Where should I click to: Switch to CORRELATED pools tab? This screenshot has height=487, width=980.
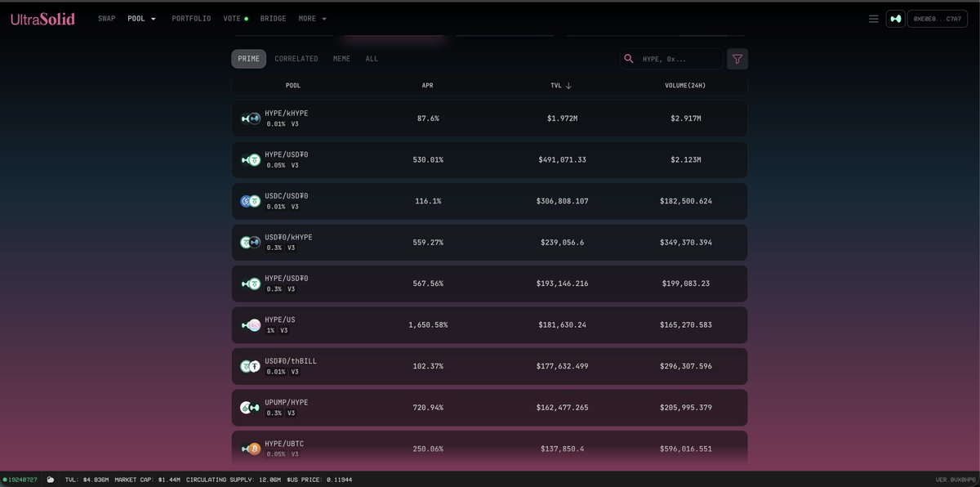coord(296,59)
